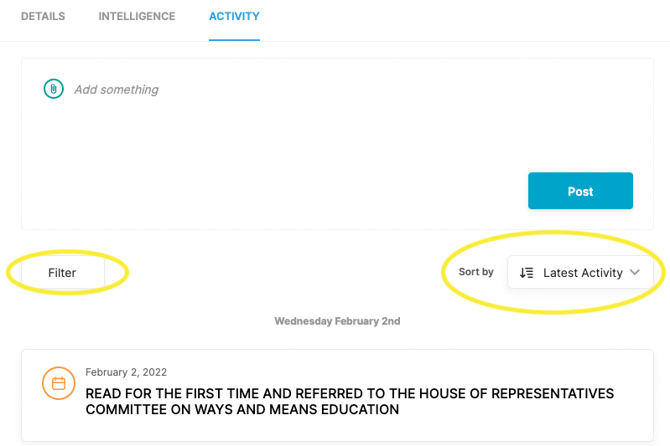Select the Activity tab
Screen dimensions: 670x446
(x=234, y=17)
